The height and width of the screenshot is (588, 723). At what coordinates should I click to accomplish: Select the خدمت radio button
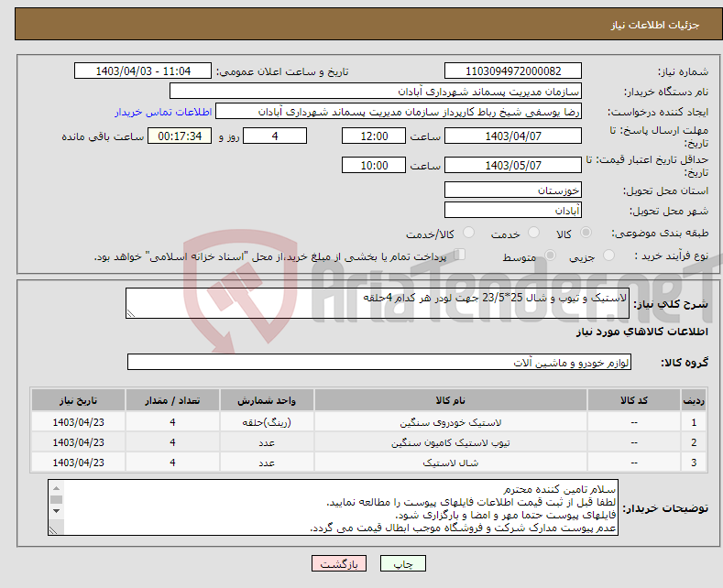533,233
